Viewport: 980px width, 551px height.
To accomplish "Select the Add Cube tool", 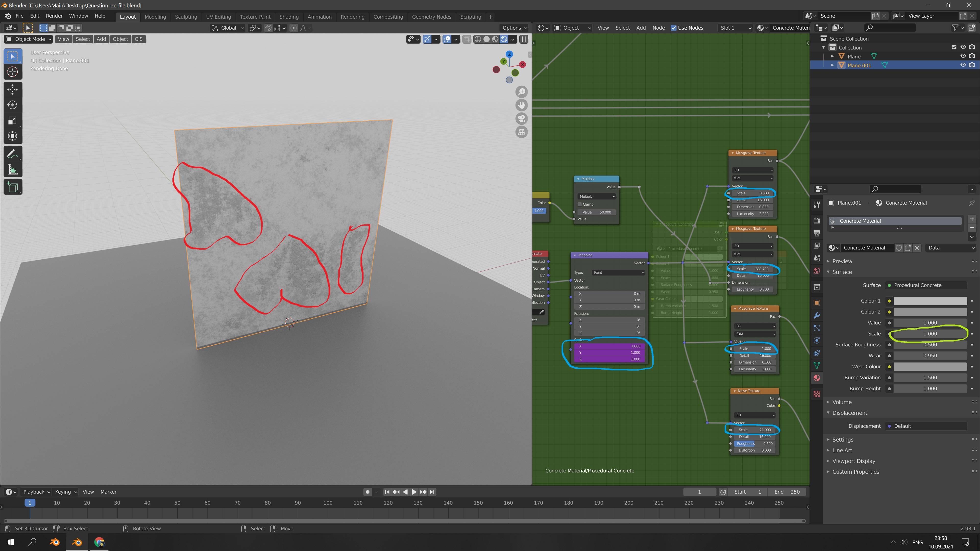I will coord(13,187).
